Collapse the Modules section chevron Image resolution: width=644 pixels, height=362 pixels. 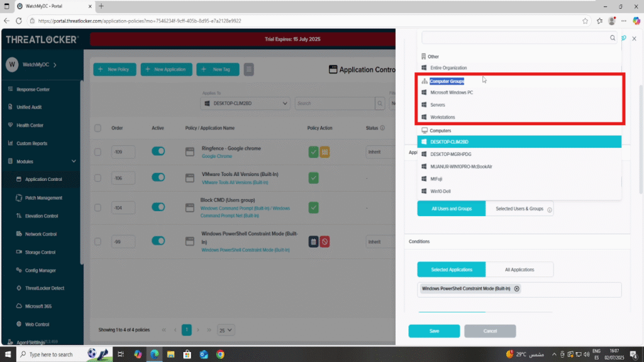coord(74,162)
